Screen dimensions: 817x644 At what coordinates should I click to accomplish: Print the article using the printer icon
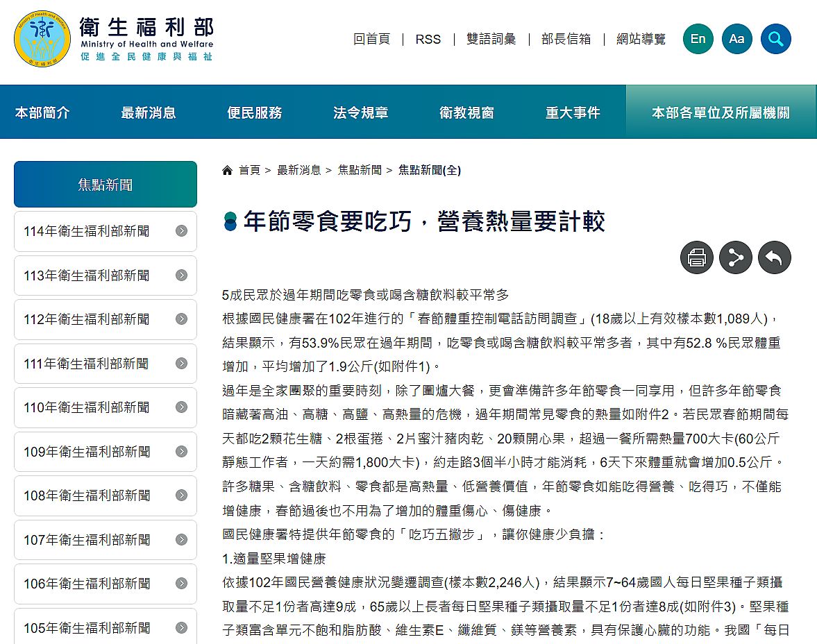[x=696, y=258]
